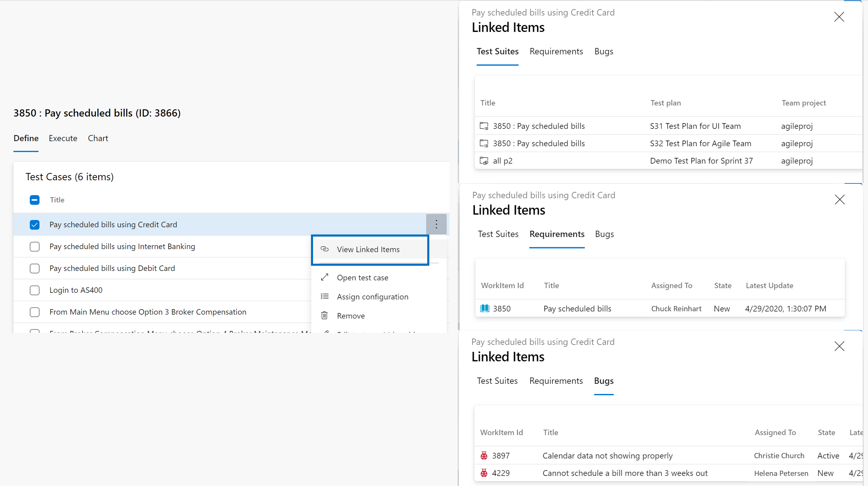
Task: Toggle checkbox for Login to AS400 test case
Action: (x=34, y=290)
